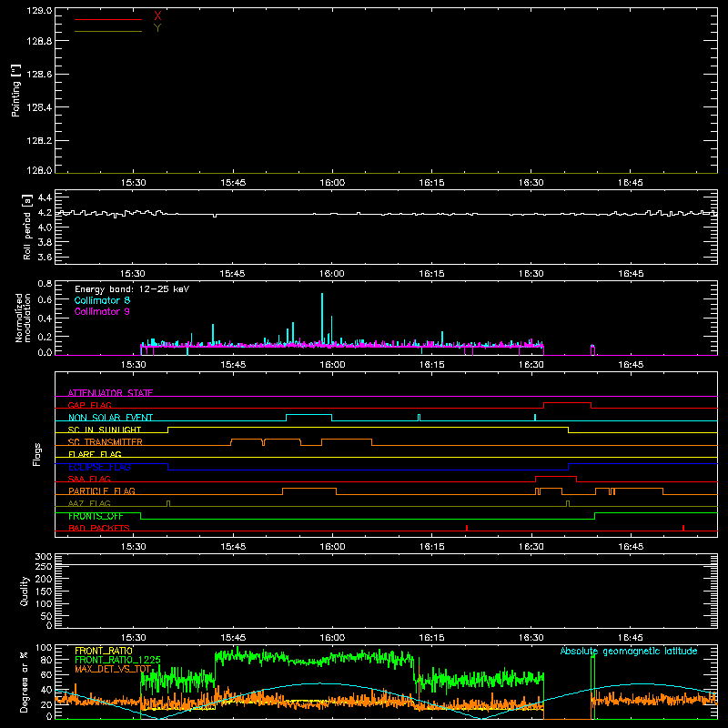Click the orange MAX_DET_VS_TOT legend entry
The width and height of the screenshot is (728, 728).
click(113, 669)
